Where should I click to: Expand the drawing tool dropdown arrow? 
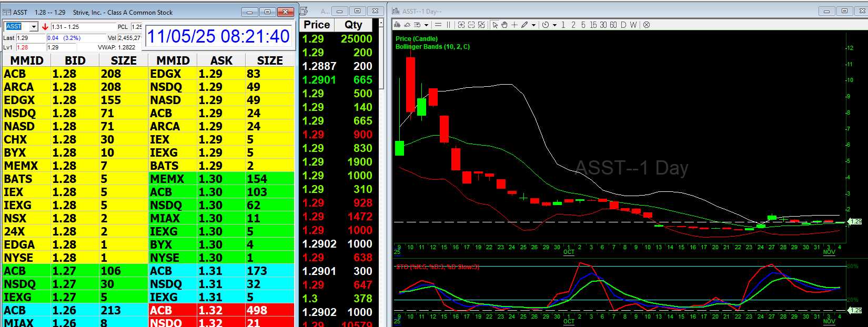[533, 25]
